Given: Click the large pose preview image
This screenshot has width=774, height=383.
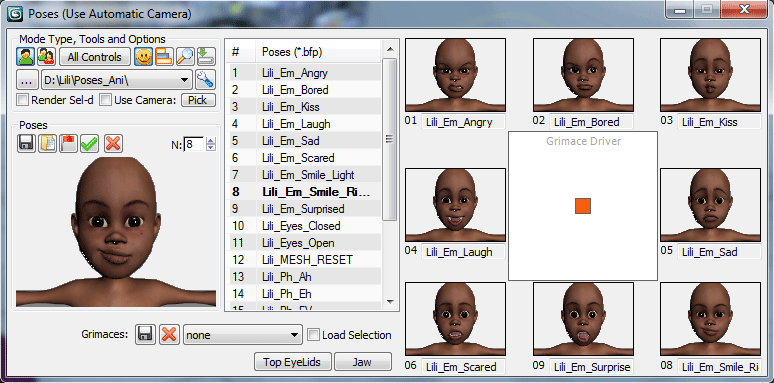Looking at the screenshot, I should click(x=116, y=231).
